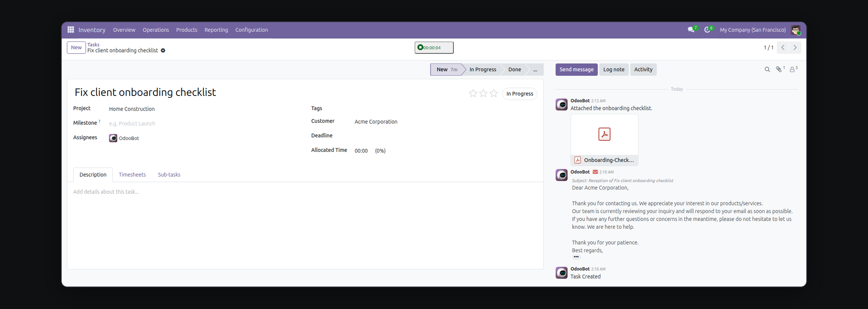The image size is (868, 309).
Task: Change task state In Progress badge
Action: (520, 94)
